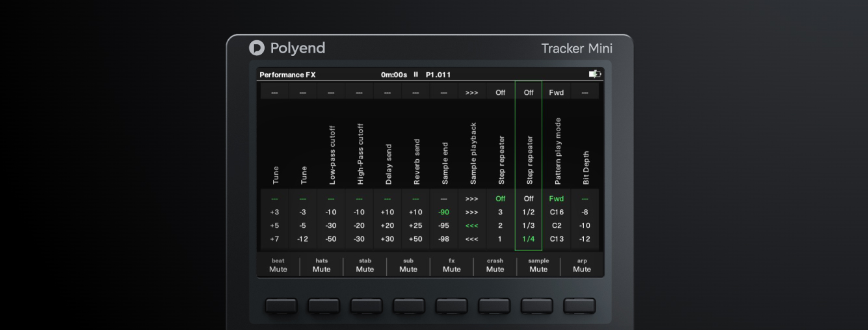This screenshot has width=868, height=330.
Task: Choose the green 1/4 Step repeater value
Action: (529, 239)
